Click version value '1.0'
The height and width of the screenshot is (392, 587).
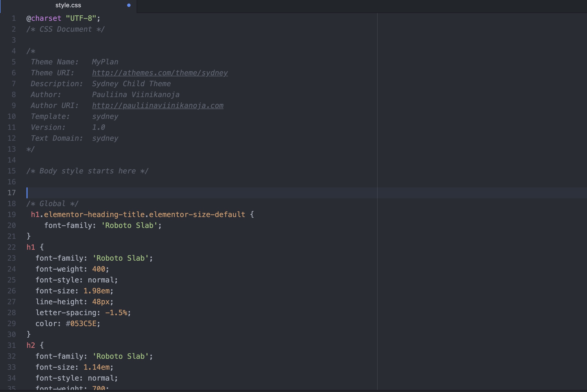99,127
